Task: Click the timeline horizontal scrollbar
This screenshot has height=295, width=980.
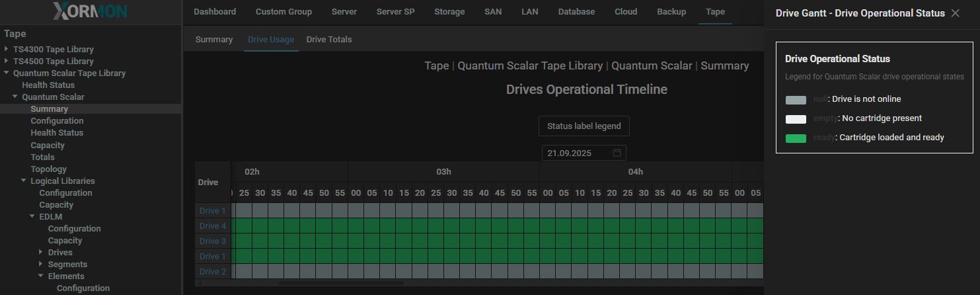Action: point(341,283)
